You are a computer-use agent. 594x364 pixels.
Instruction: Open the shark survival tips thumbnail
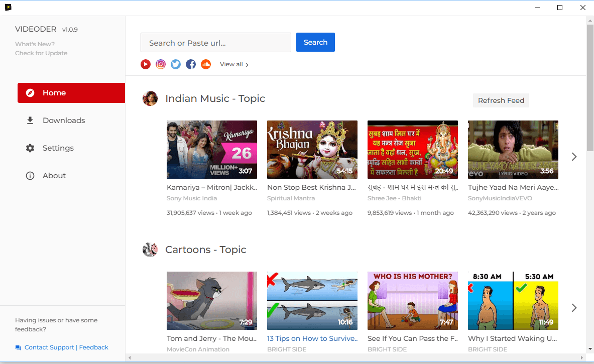coord(312,301)
